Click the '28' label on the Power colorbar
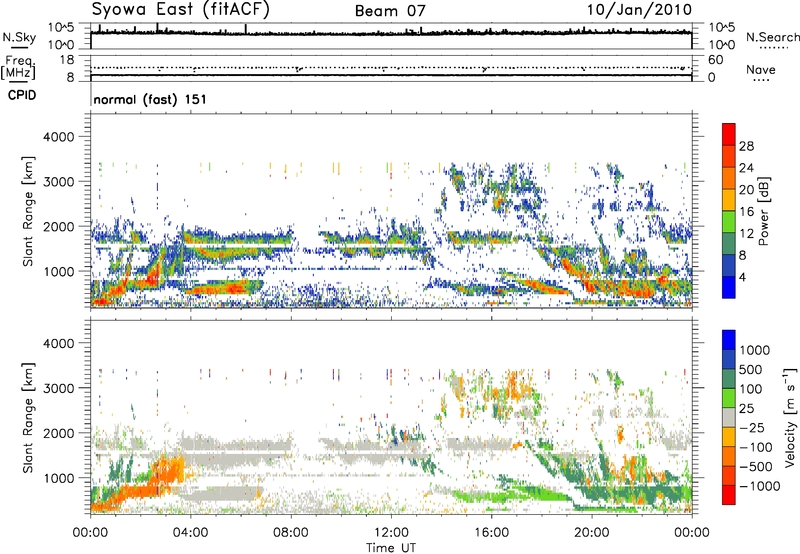 pos(746,146)
